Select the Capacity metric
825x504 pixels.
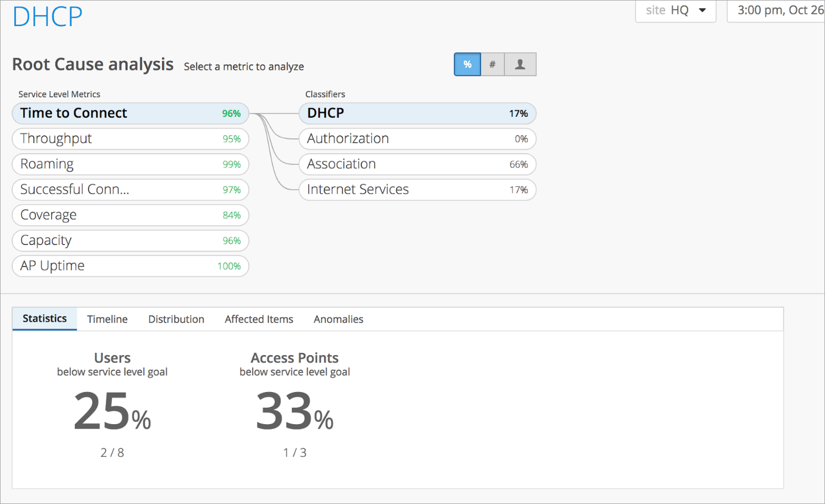(130, 241)
